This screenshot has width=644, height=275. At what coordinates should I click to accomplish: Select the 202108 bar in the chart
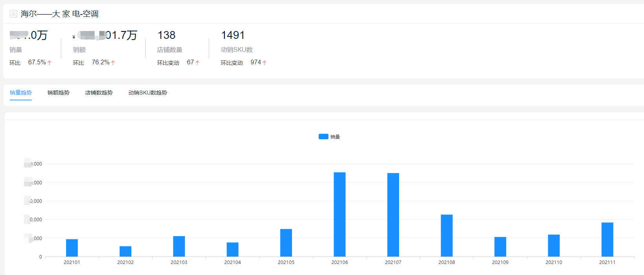point(447,236)
